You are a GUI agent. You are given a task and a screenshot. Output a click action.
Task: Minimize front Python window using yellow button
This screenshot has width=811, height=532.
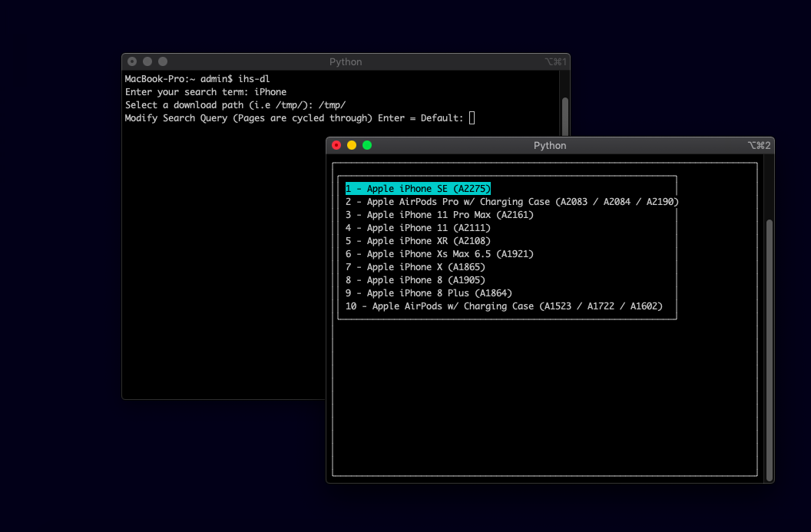point(352,145)
